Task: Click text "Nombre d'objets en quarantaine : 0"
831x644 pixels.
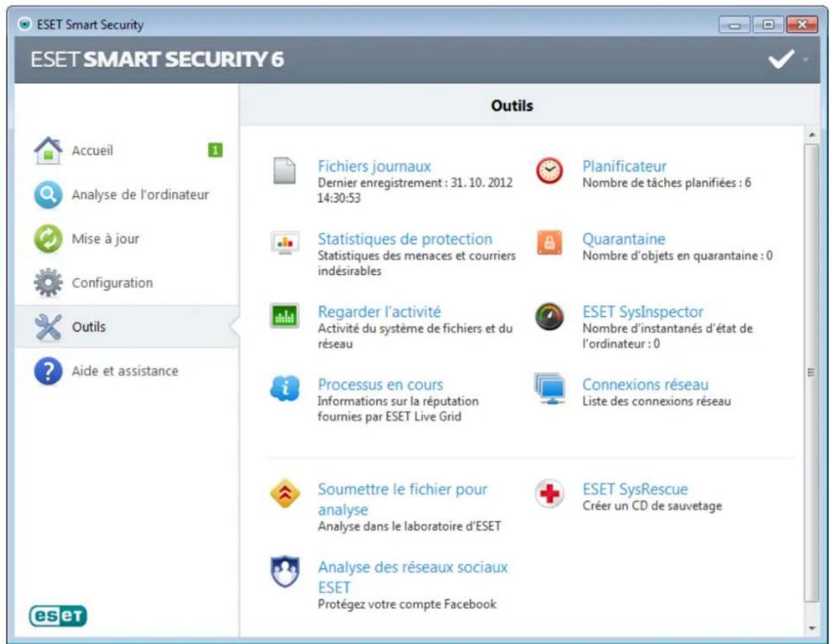Action: click(677, 255)
